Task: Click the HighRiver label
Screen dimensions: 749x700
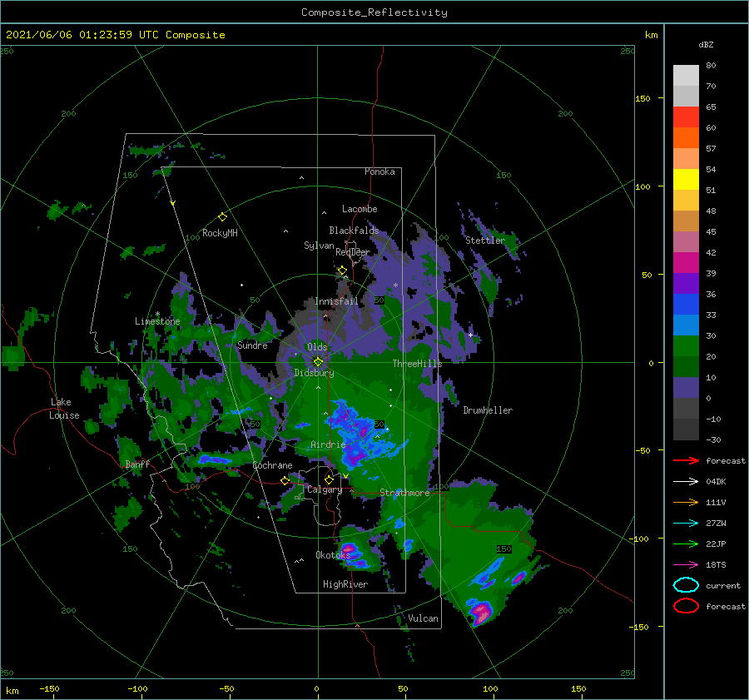Action: tap(345, 584)
